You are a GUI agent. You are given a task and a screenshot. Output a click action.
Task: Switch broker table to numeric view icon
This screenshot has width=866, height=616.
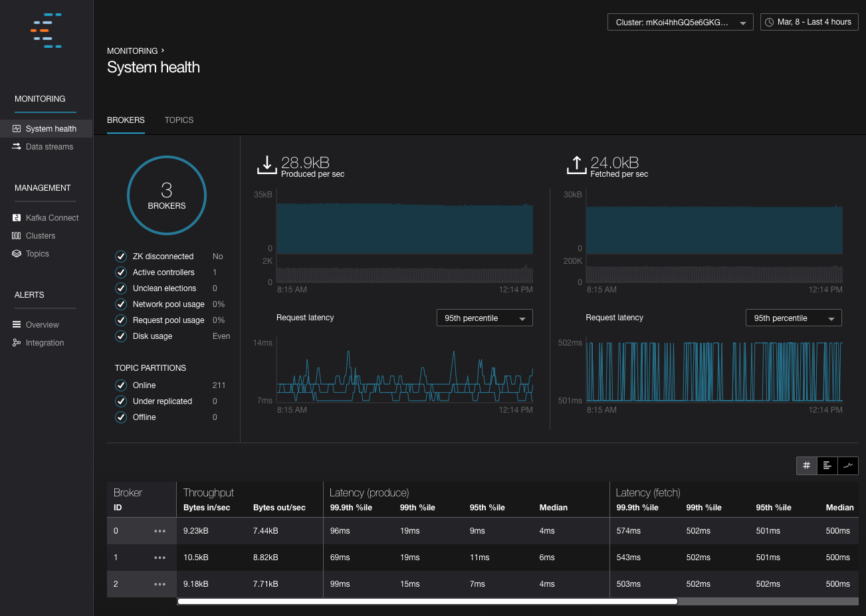click(x=806, y=466)
